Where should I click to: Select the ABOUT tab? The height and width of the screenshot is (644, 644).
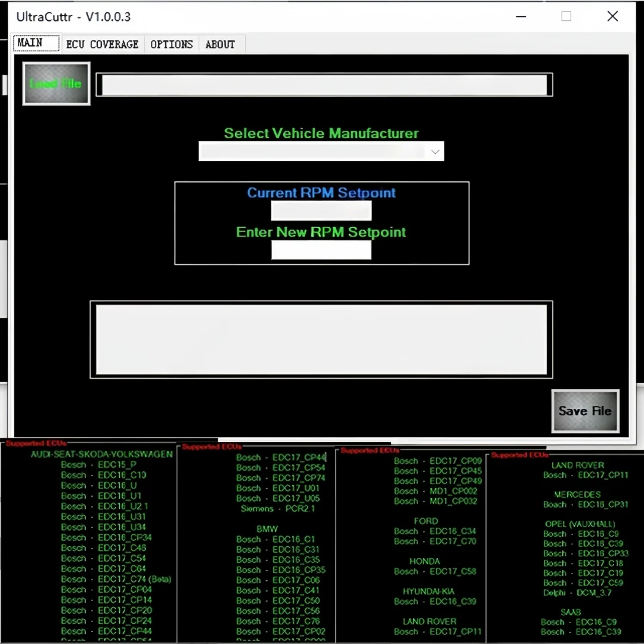220,44
